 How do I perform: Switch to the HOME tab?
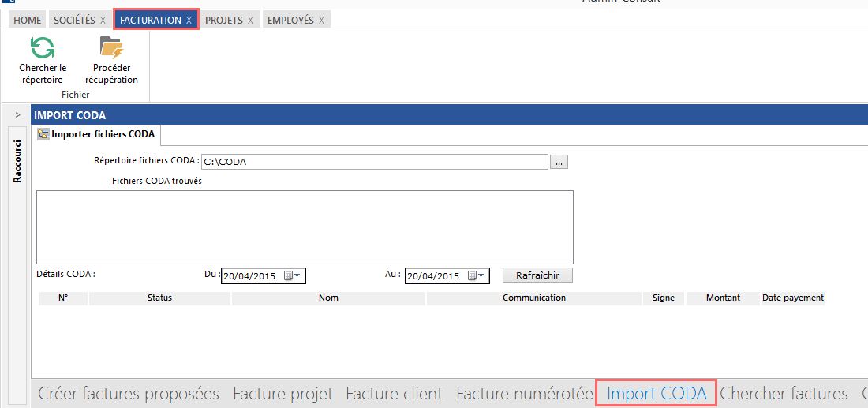click(x=26, y=21)
